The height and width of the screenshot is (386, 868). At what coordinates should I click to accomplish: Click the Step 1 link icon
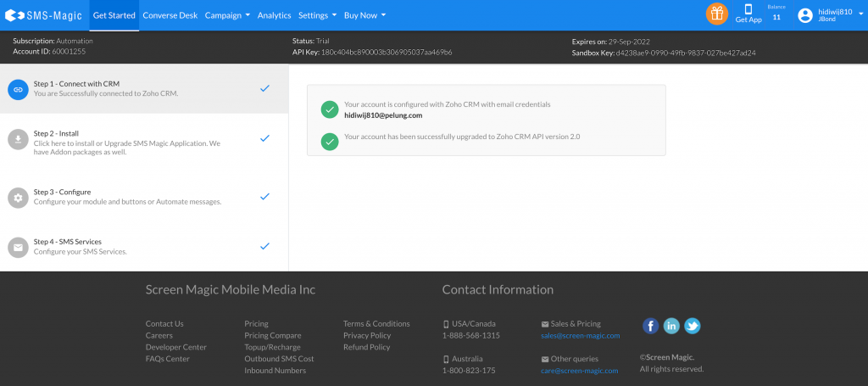pos(19,89)
